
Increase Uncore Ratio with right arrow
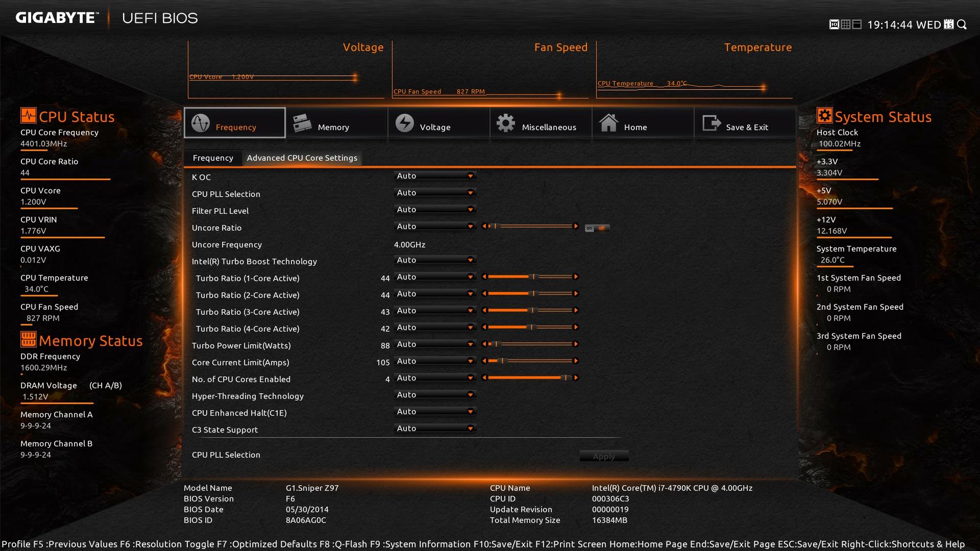[576, 226]
